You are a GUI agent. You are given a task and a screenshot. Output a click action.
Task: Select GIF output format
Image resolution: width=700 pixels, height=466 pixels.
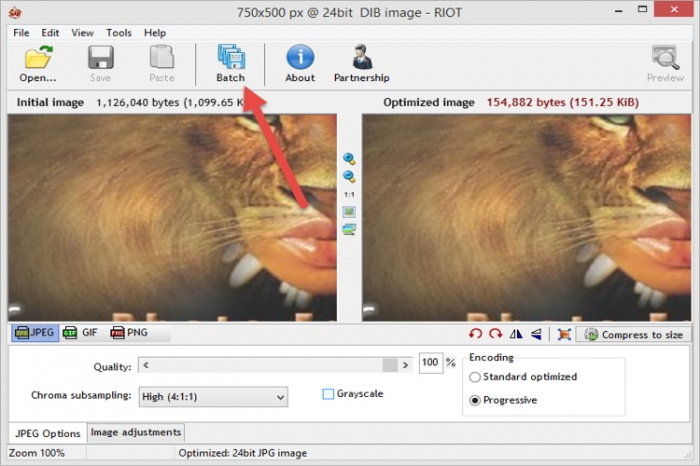tap(80, 333)
